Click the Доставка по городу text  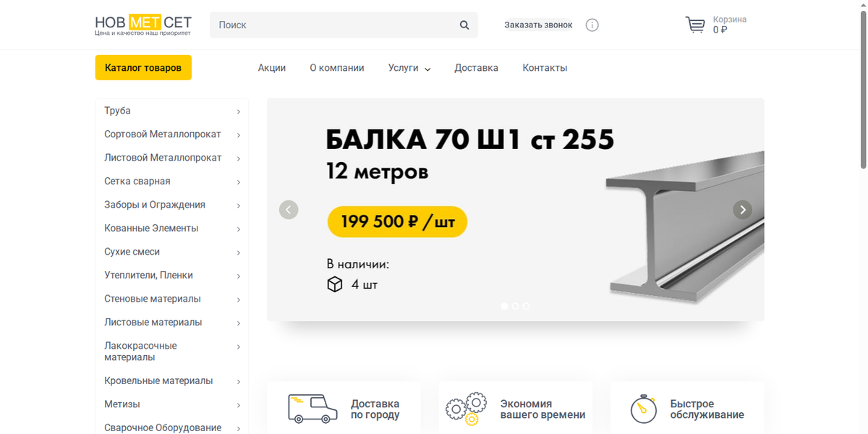(375, 409)
